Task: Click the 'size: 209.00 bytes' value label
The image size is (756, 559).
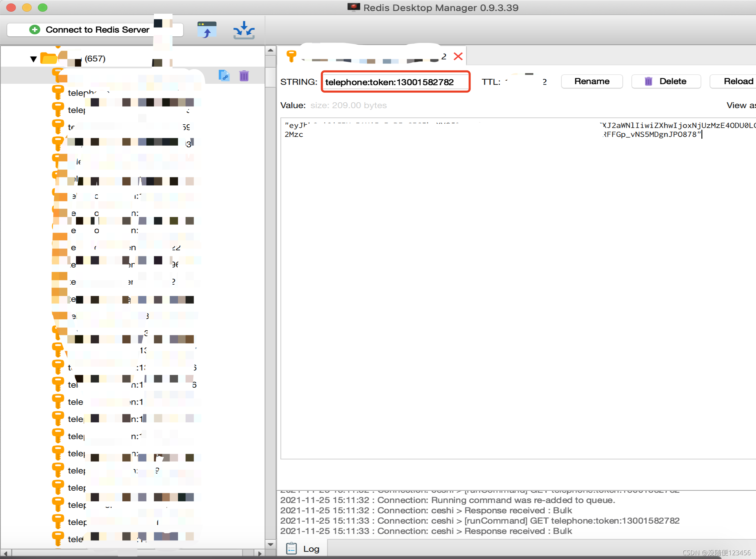Action: click(348, 105)
